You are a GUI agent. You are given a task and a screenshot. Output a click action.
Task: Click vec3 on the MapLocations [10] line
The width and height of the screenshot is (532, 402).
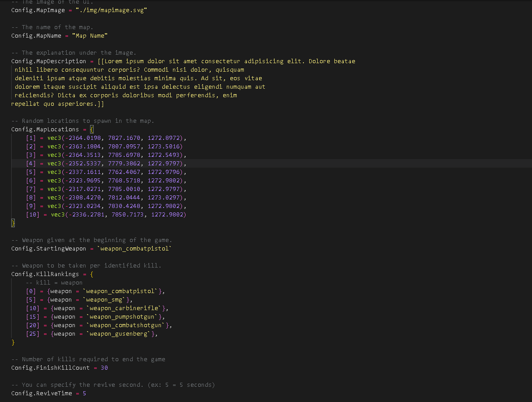click(58, 215)
